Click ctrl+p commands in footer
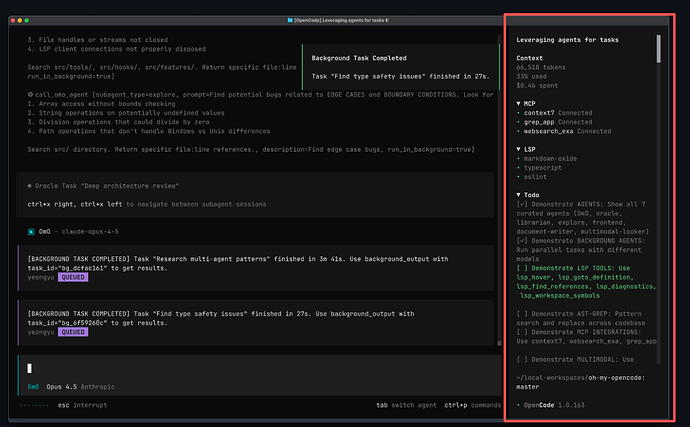The width and height of the screenshot is (690, 427). 472,405
